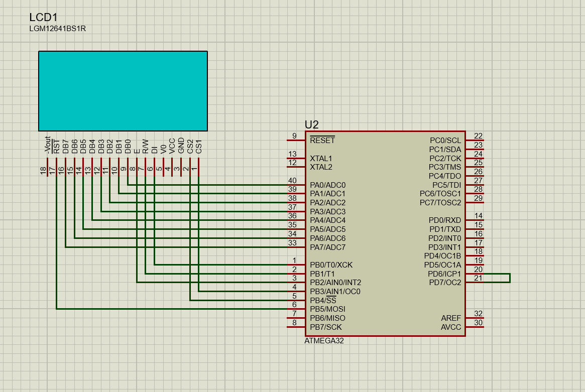Click the RESET pin label on U2

[322, 140]
